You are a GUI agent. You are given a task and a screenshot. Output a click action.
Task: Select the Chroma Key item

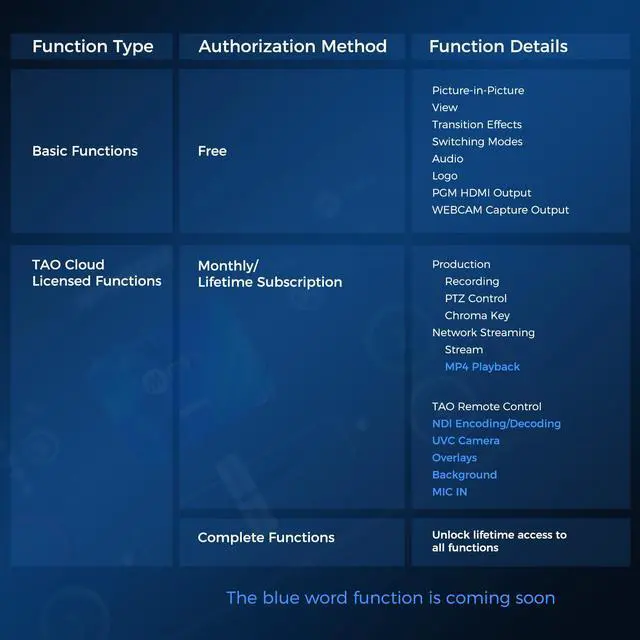click(x=477, y=316)
